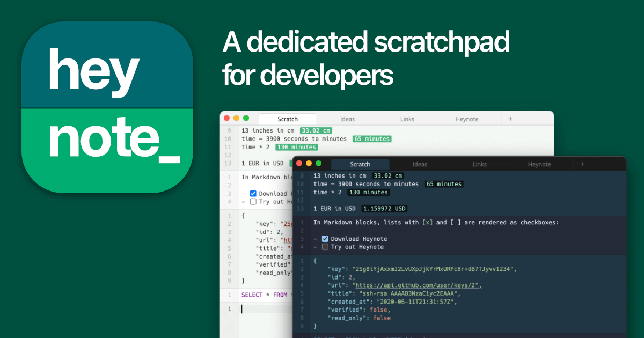Switch to the Ideas tab in the dark window
644x338 pixels.
420,164
